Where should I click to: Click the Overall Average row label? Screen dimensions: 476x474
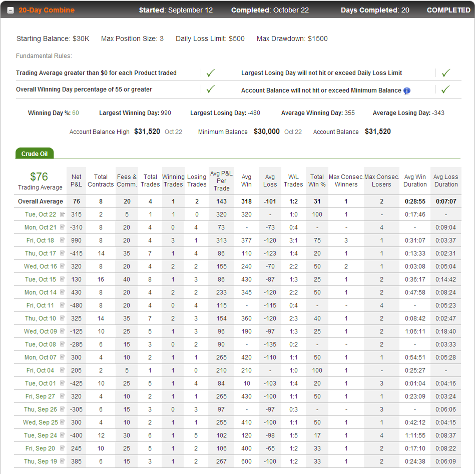click(41, 201)
